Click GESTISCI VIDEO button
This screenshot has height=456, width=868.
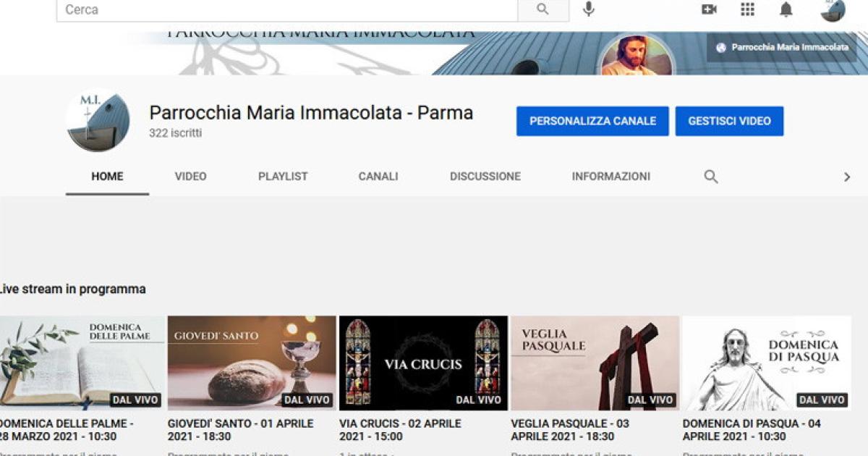pos(729,122)
